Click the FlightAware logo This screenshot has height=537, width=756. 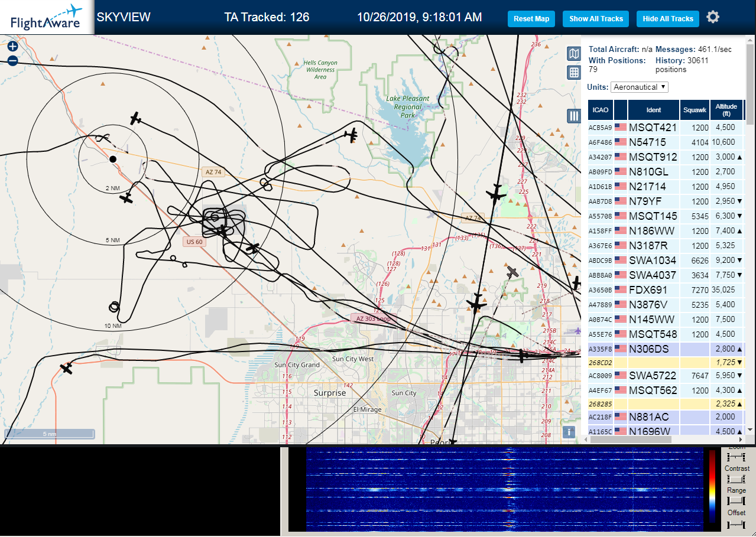tap(47, 18)
